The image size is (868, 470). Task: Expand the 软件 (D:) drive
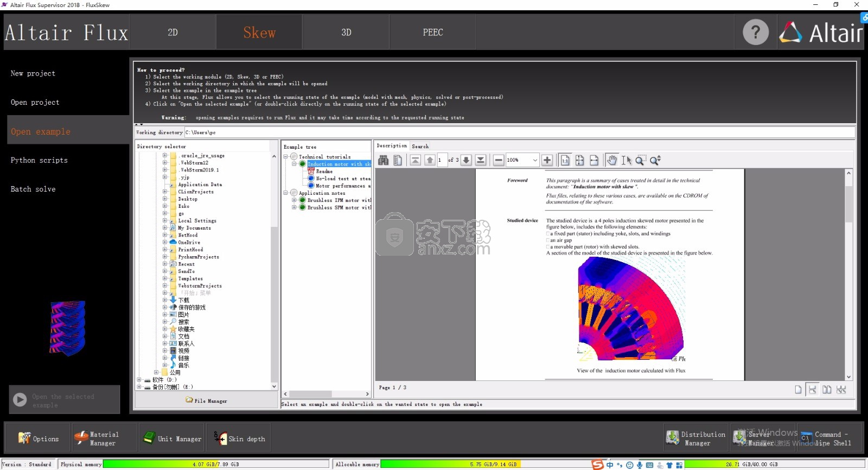point(139,380)
